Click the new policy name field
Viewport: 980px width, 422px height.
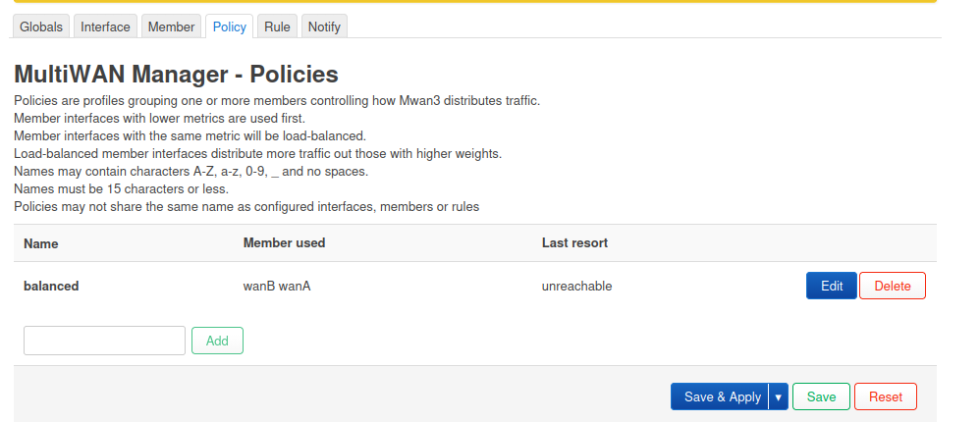(x=105, y=341)
